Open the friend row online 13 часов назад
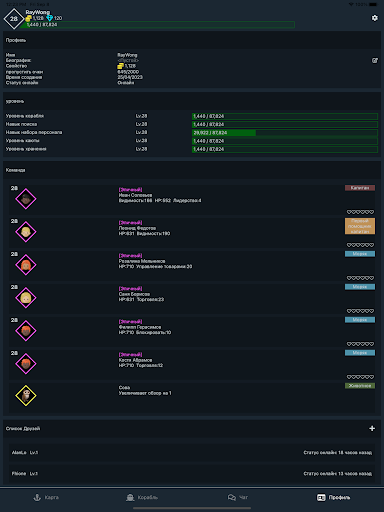Image resolution: width=384 pixels, height=512 pixels. 192,474
